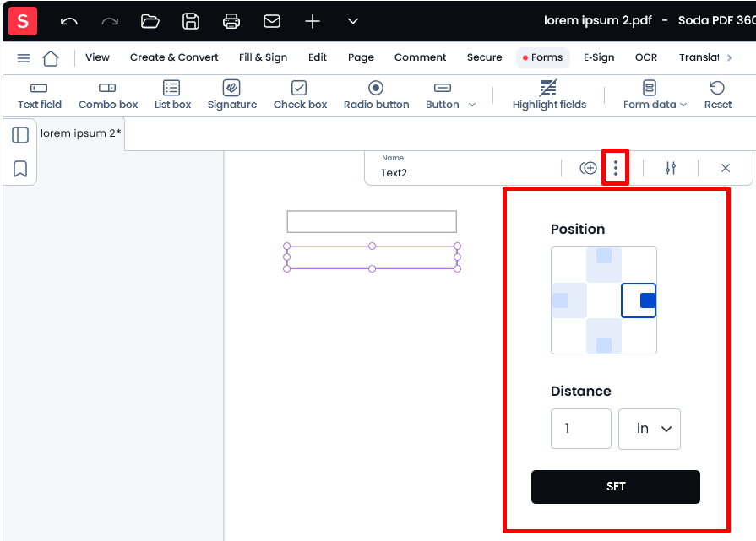The height and width of the screenshot is (541, 756).
Task: Choose the top position option
Action: coord(604,264)
